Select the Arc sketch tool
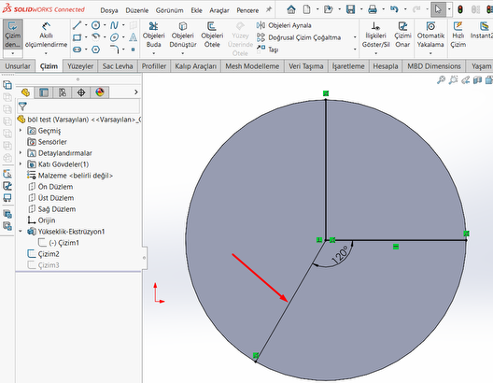The height and width of the screenshot is (384, 494). 96,37
